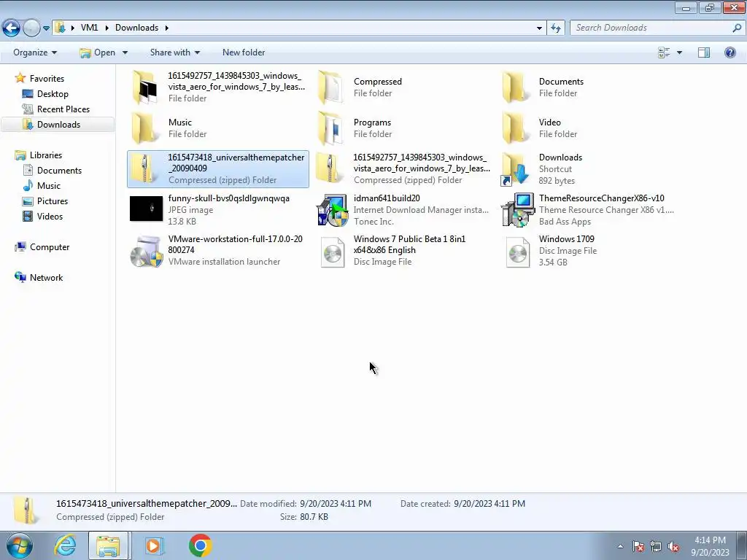This screenshot has width=747, height=560.
Task: Click the Change your view icon
Action: tap(664, 52)
